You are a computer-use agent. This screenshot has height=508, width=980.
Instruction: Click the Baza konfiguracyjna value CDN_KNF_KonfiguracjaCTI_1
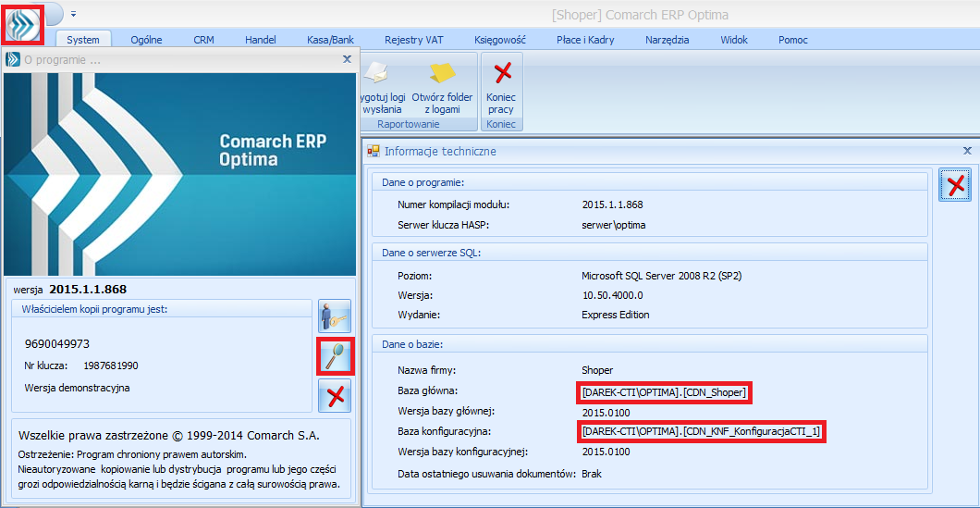click(702, 432)
